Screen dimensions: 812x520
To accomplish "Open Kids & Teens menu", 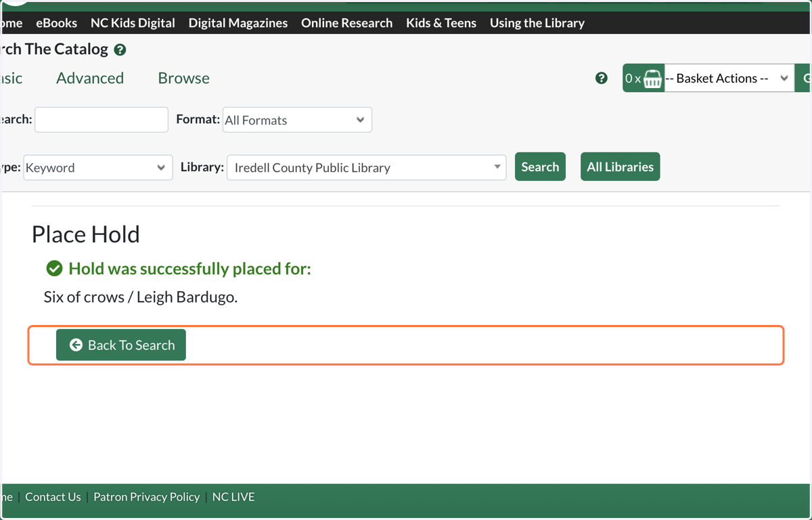I will click(x=441, y=23).
